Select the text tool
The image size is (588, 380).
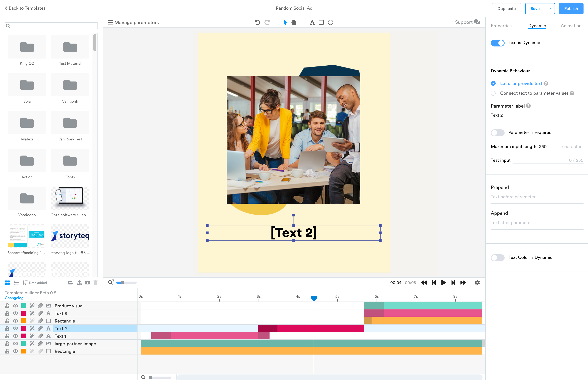pyautogui.click(x=312, y=22)
